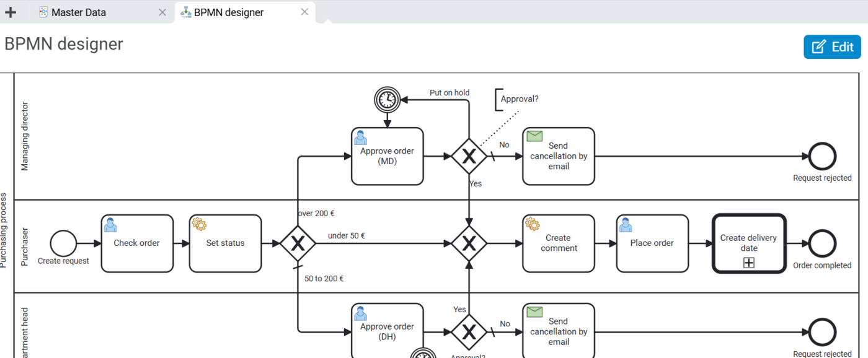
Task: Select the Purchasing process pool label
Action: [x=4, y=230]
